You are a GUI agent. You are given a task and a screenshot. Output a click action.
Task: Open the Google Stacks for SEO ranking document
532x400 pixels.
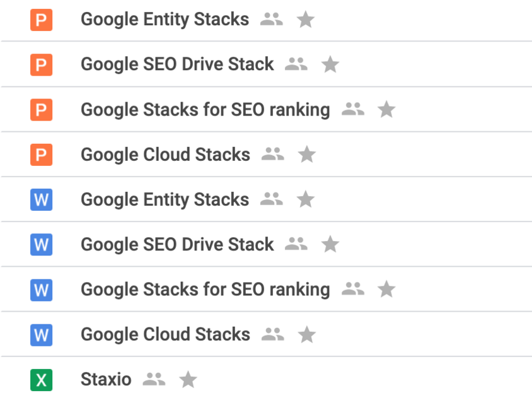point(205,289)
